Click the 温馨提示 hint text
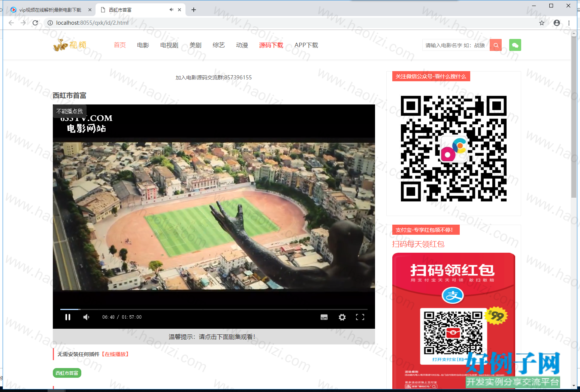The height and width of the screenshot is (392, 580). [x=212, y=337]
